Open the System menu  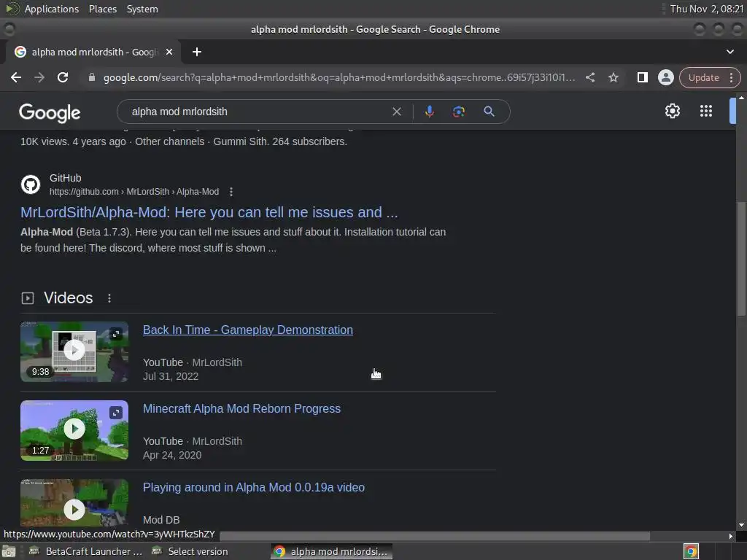point(142,9)
